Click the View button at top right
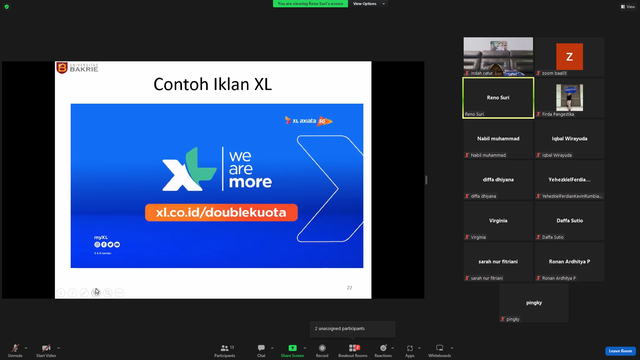The height and width of the screenshot is (360, 640). pos(628,7)
